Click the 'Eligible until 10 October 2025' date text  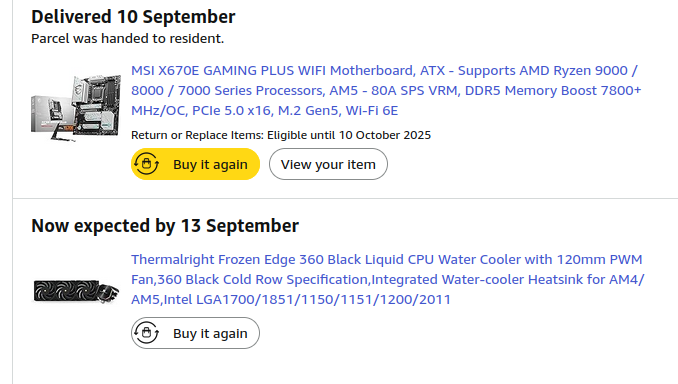click(349, 135)
